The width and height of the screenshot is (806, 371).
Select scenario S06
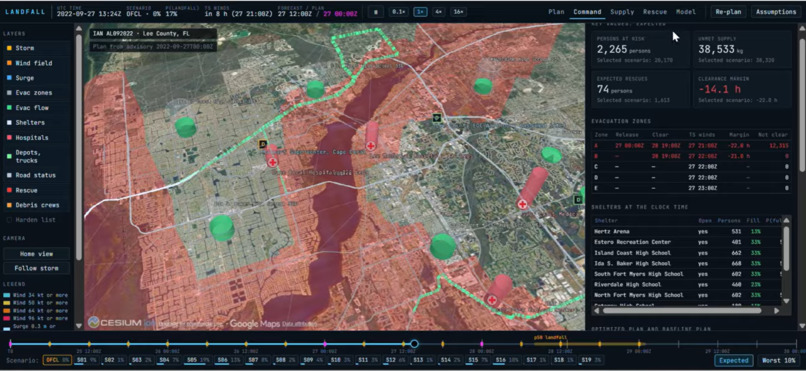pos(228,361)
